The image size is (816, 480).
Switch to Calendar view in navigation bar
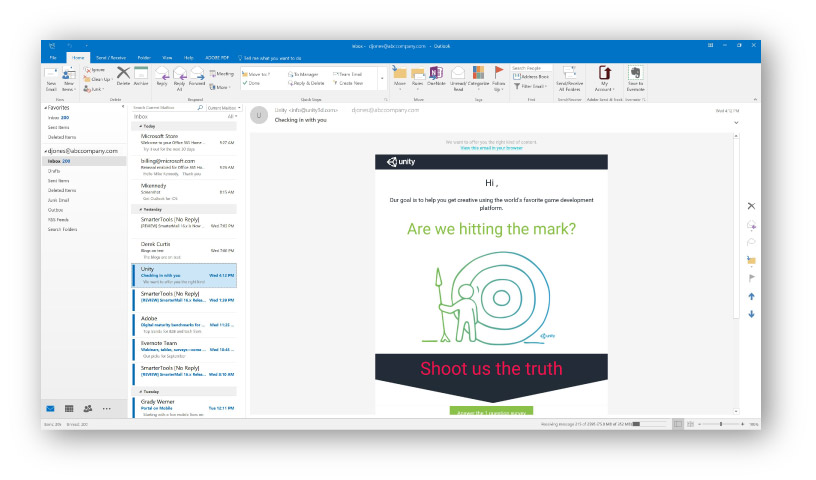(x=69, y=409)
